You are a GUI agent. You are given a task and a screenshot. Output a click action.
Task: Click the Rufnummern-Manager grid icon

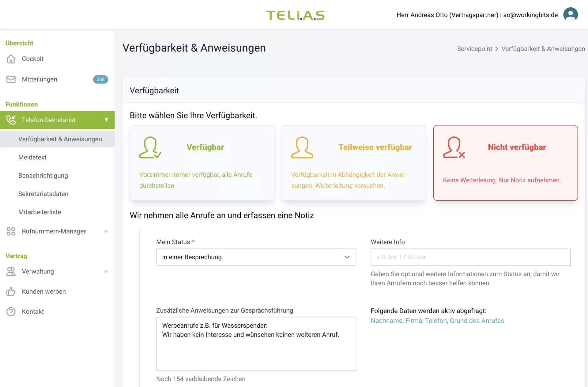11,231
